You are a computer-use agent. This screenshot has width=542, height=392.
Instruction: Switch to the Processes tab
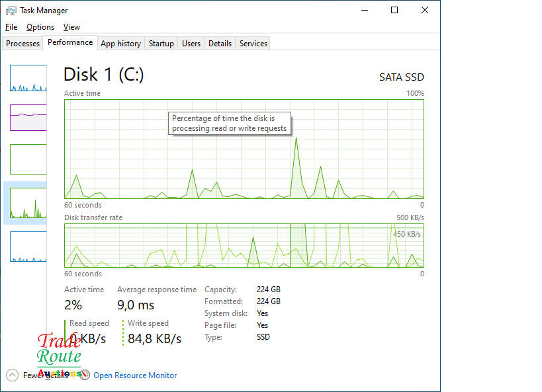tap(23, 44)
